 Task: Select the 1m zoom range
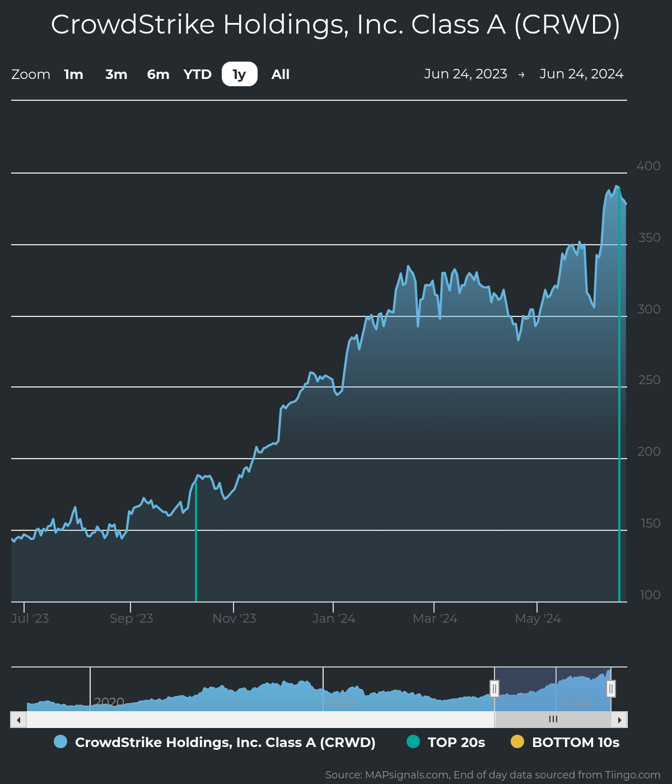tap(73, 74)
